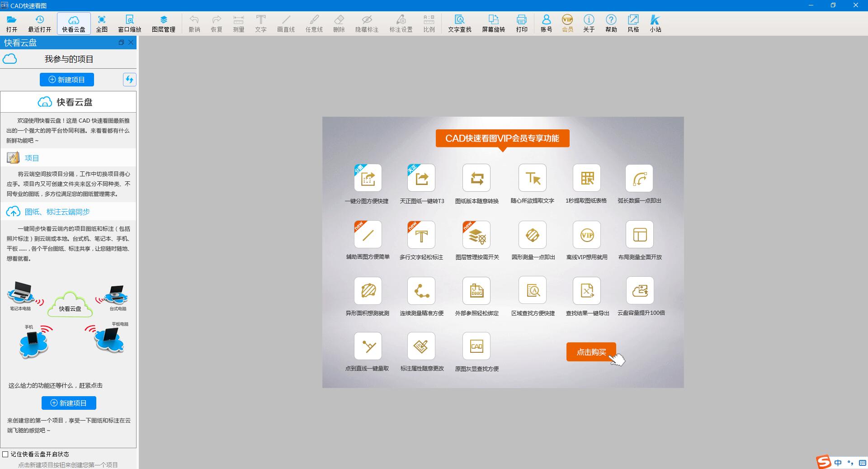Select 1秒提取图纸表格 feature icon

tap(587, 178)
